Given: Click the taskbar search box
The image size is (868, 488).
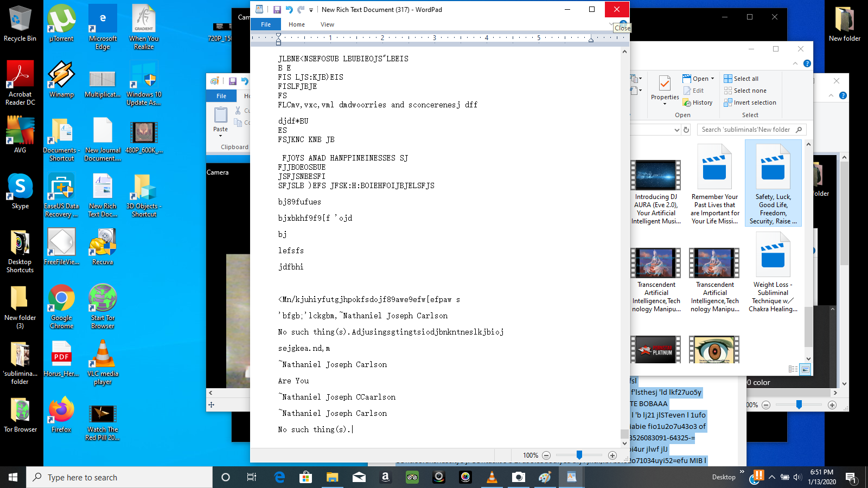Looking at the screenshot, I should coord(119,477).
